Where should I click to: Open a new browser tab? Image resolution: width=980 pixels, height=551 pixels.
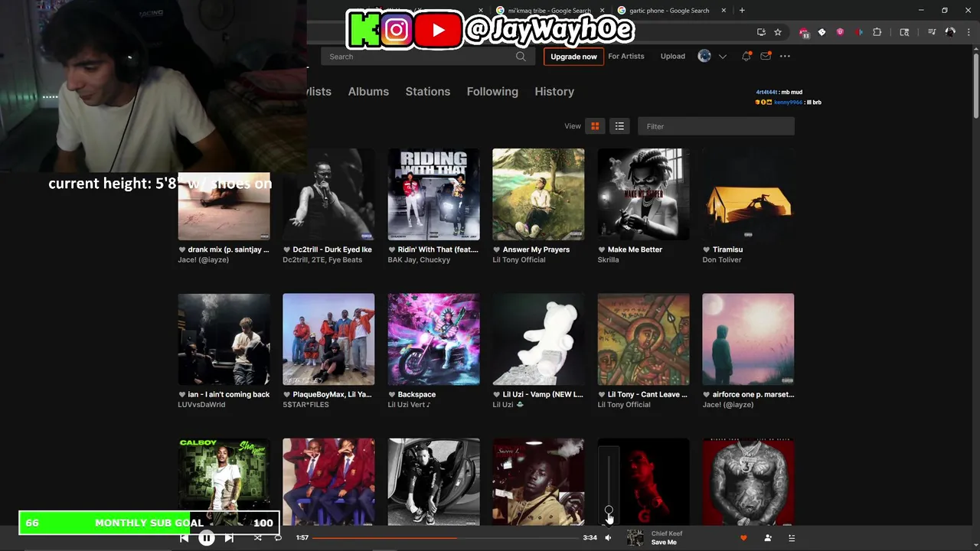[742, 11]
